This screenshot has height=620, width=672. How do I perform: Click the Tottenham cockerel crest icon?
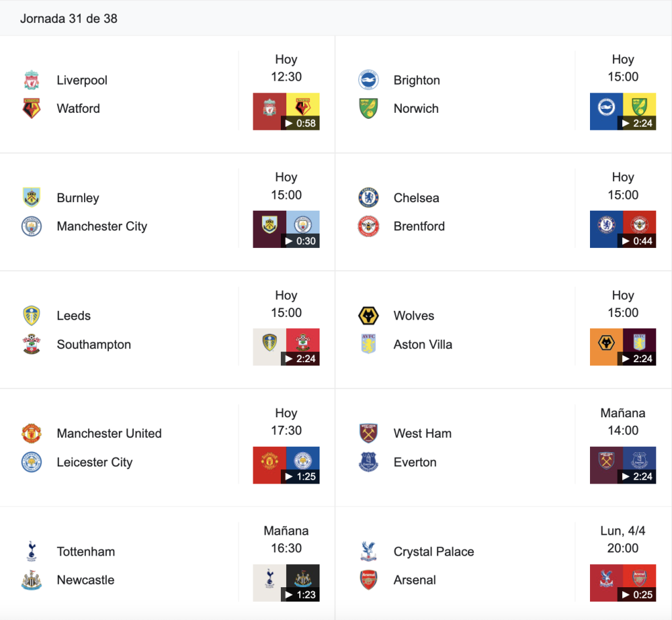(x=31, y=552)
